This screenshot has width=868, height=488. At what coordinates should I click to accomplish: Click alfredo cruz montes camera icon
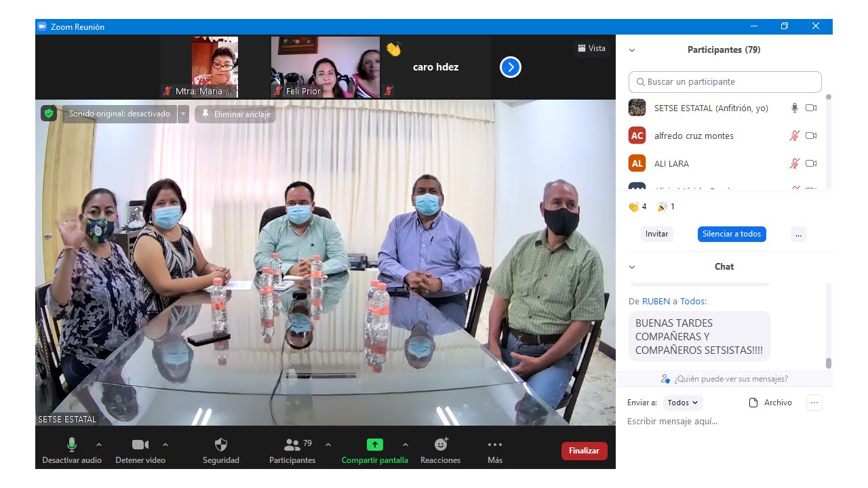pos(811,136)
